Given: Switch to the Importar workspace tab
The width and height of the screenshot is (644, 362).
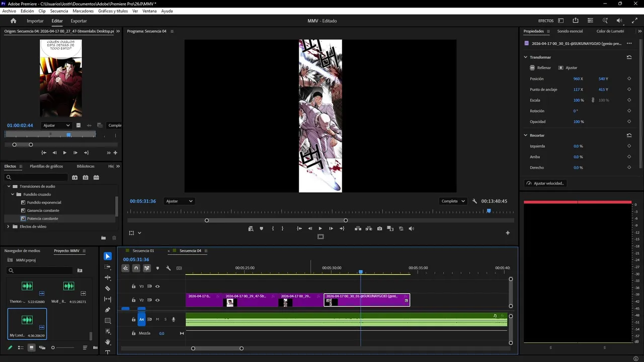Looking at the screenshot, I should coord(35,21).
